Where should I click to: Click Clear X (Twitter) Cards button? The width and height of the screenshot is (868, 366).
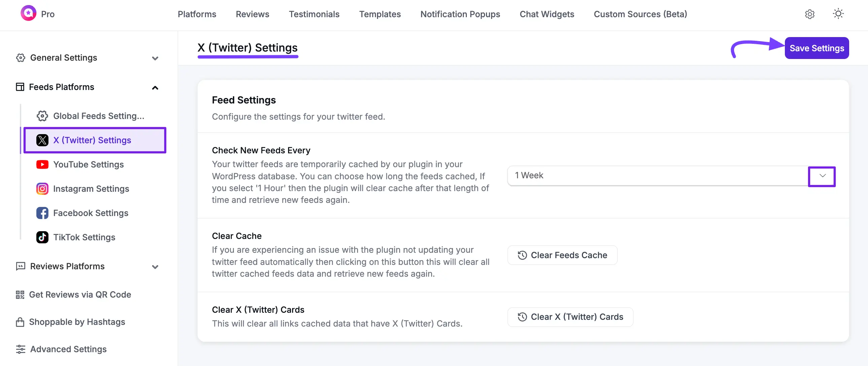pos(570,317)
